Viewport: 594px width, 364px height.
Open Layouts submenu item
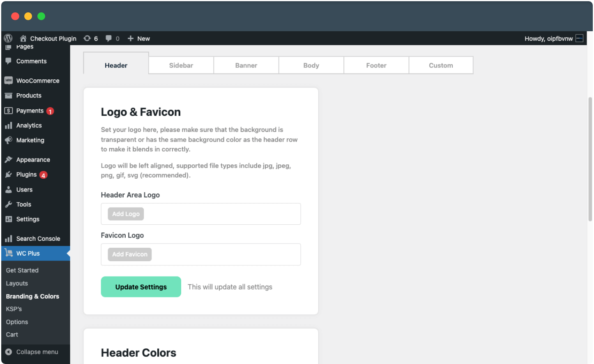coord(17,283)
